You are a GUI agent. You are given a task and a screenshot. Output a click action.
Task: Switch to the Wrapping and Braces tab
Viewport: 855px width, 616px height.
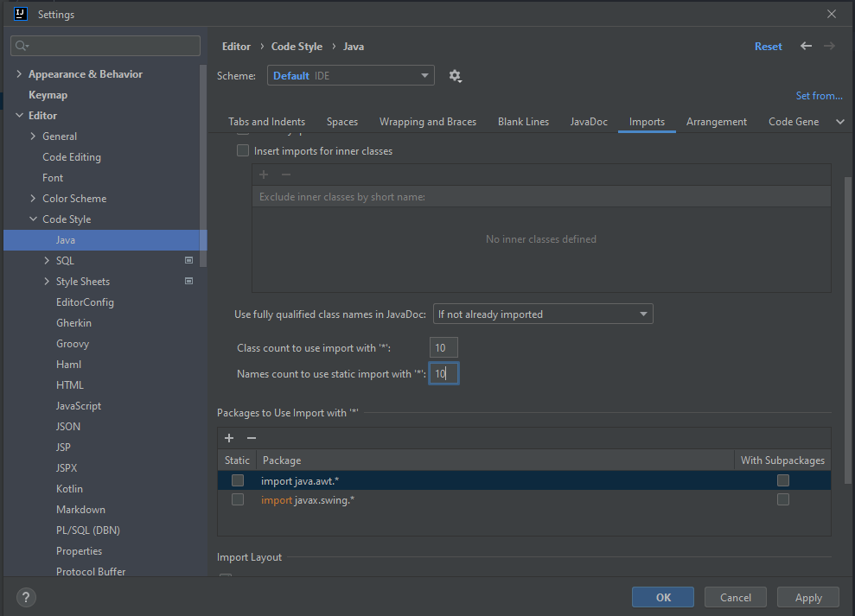pyautogui.click(x=427, y=122)
